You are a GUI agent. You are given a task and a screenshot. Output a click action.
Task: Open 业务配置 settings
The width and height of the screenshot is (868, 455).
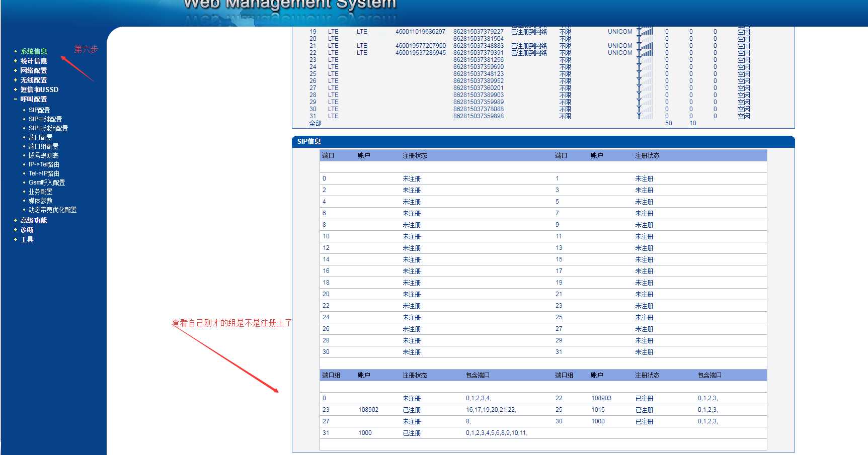coord(40,192)
